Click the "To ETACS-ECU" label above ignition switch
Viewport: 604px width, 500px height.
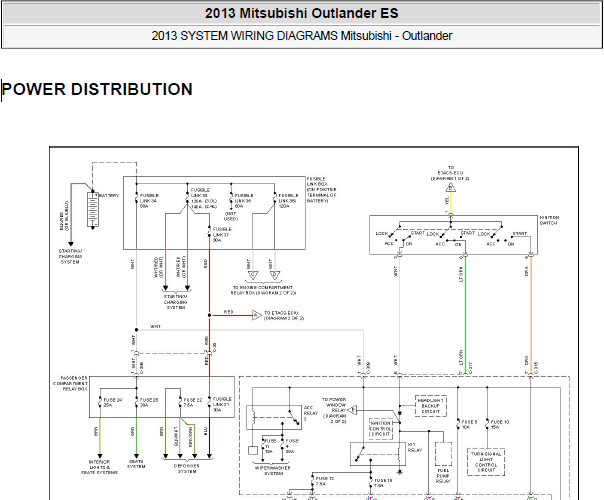point(450,173)
